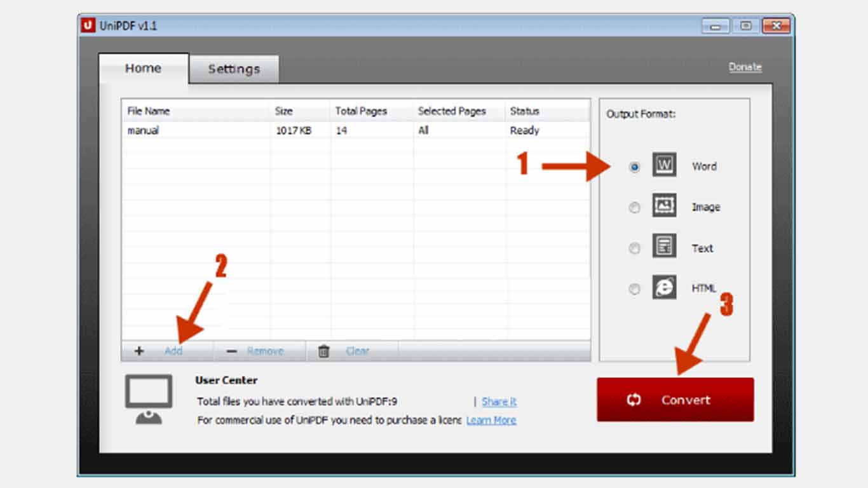Click the circular arrows icon on Convert
This screenshot has height=488, width=868.
634,400
